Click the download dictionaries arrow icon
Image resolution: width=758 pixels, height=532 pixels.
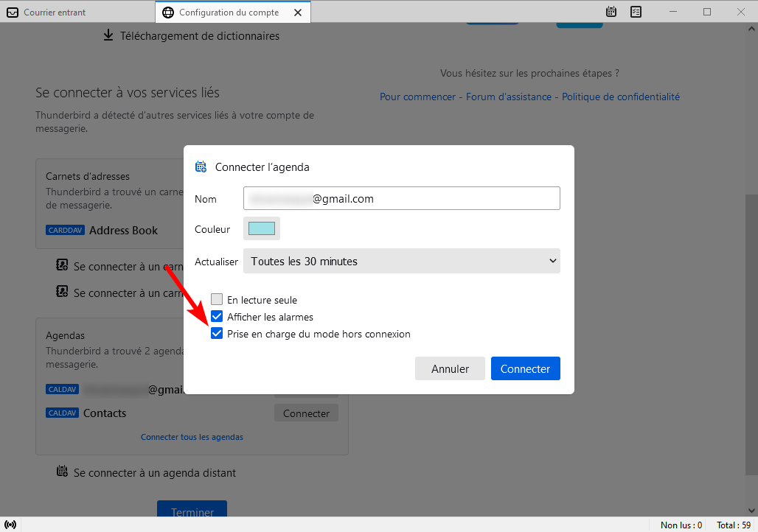tap(108, 35)
